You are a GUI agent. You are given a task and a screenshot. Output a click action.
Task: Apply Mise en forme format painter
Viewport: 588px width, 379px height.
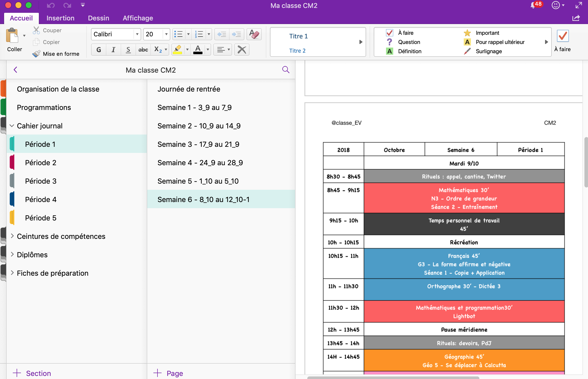click(x=56, y=54)
